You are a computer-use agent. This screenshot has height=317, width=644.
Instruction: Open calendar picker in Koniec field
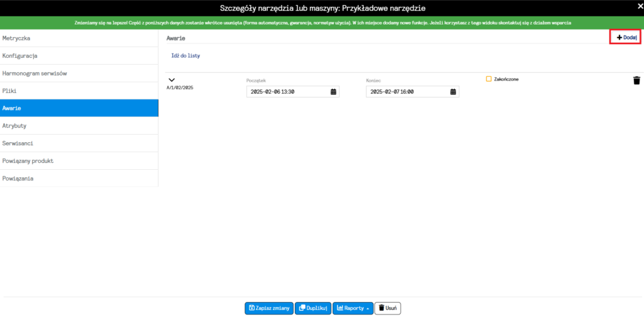click(453, 92)
